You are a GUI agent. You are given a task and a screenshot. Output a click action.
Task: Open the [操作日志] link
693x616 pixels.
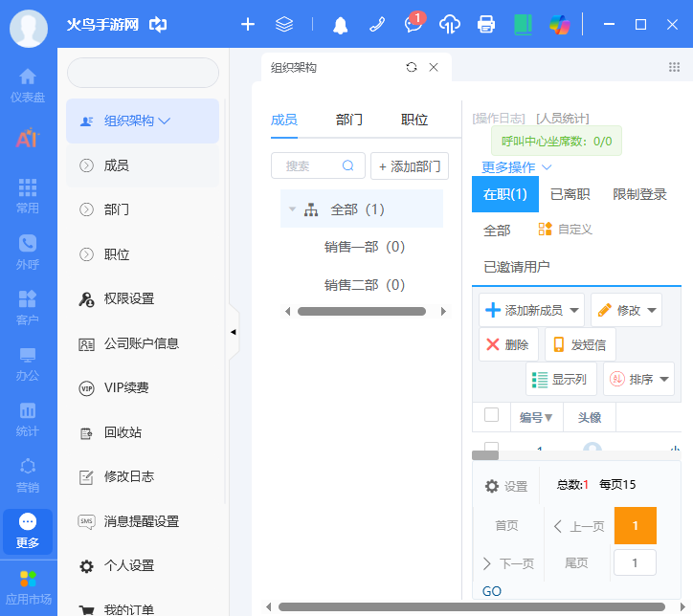tap(499, 119)
